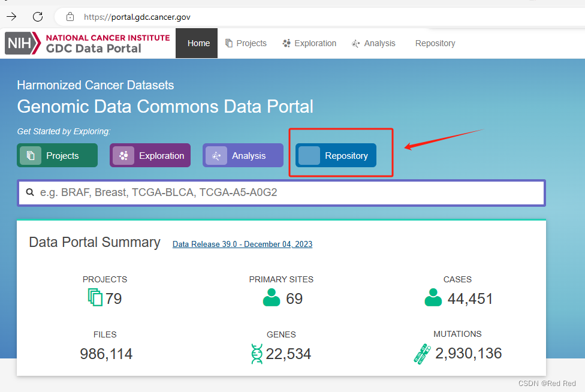Click the Mutations chromosome icon
This screenshot has height=392, width=585.
tap(422, 354)
